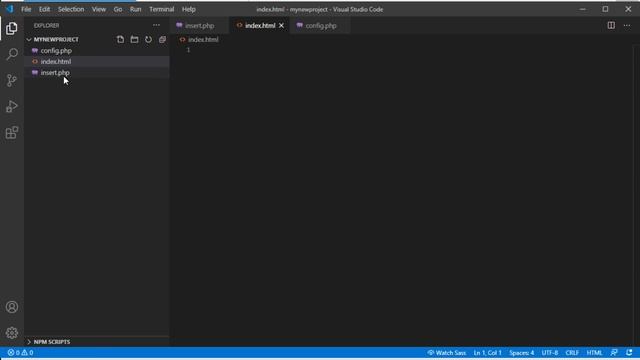The image size is (640, 360).
Task: Open the Explorer view in activity bar
Action: coord(12,28)
